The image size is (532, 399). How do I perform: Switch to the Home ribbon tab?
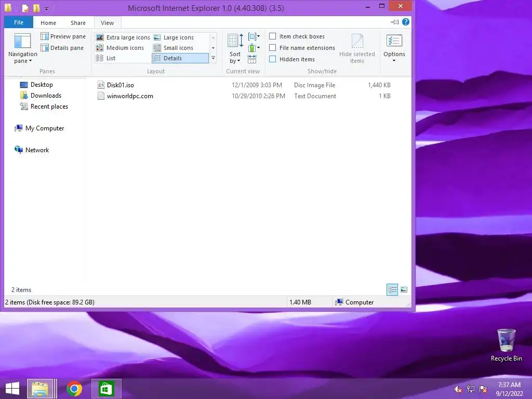click(x=48, y=23)
